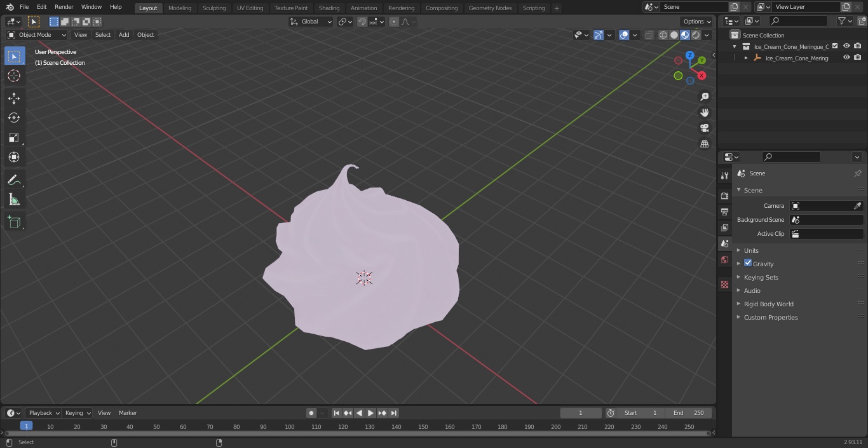Open the viewport Options dropdown
Viewport: 868px width, 448px height.
coord(697,22)
